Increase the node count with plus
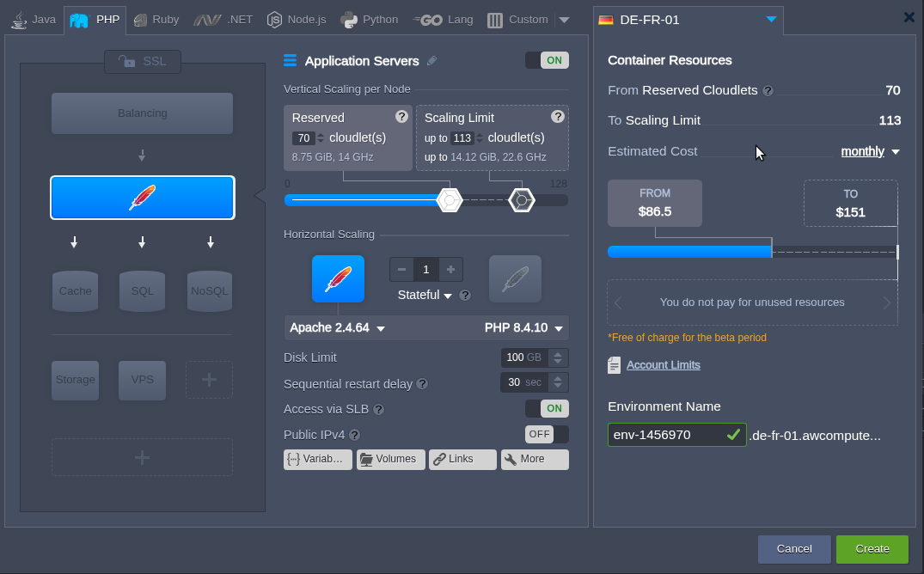The width and height of the screenshot is (924, 574). [x=450, y=269]
